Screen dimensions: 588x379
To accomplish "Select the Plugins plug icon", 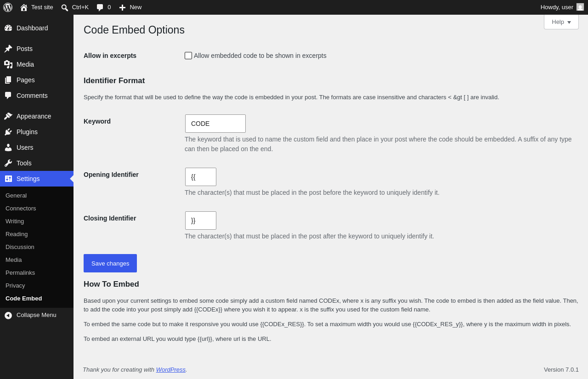I will tap(8, 132).
